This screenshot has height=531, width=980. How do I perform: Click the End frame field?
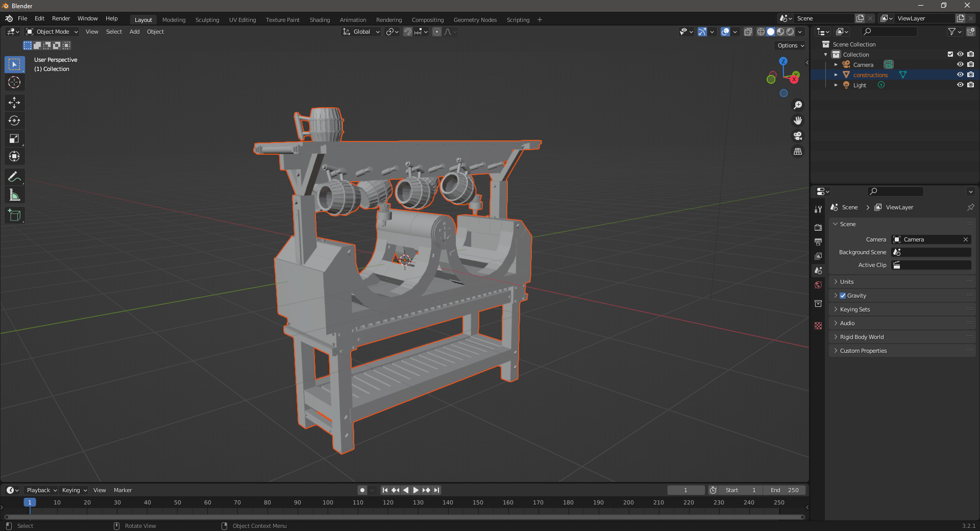click(x=785, y=490)
